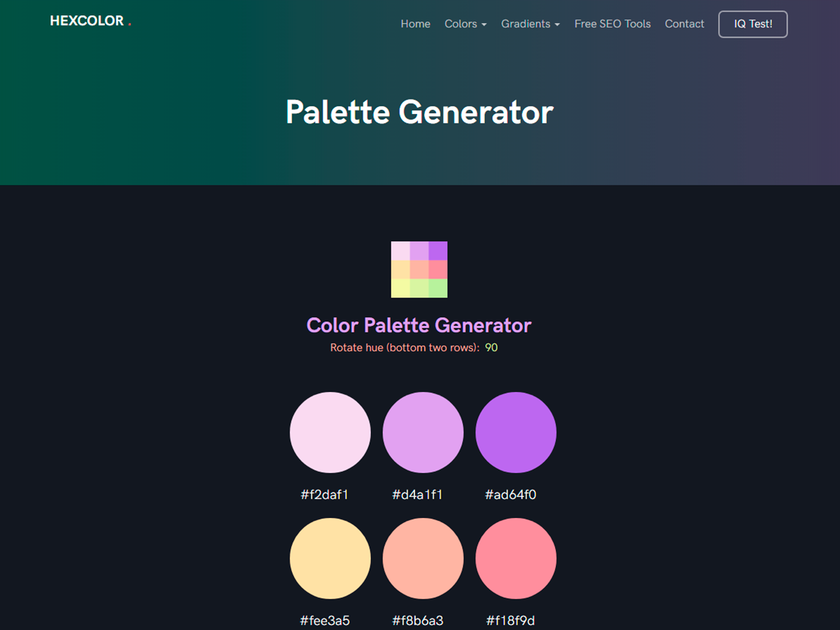This screenshot has width=840, height=630.
Task: Expand the Colors dropdown menu
Action: point(465,24)
